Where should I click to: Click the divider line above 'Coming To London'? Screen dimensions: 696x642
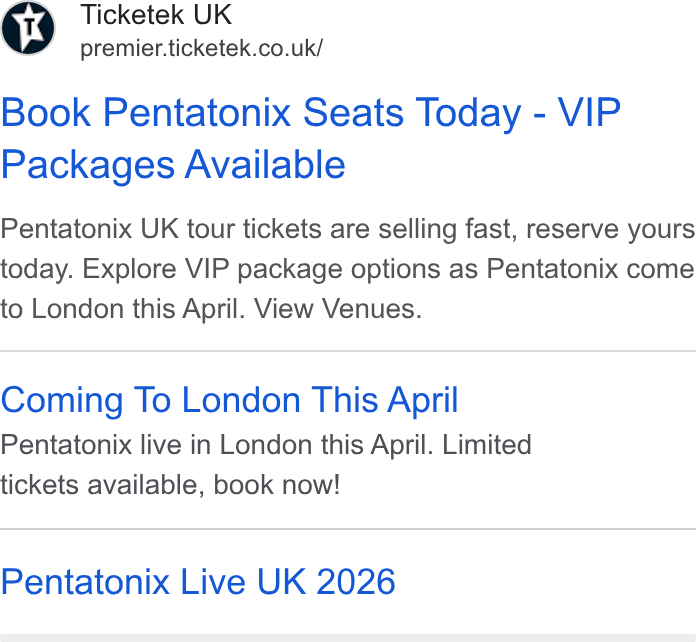pos(348,351)
